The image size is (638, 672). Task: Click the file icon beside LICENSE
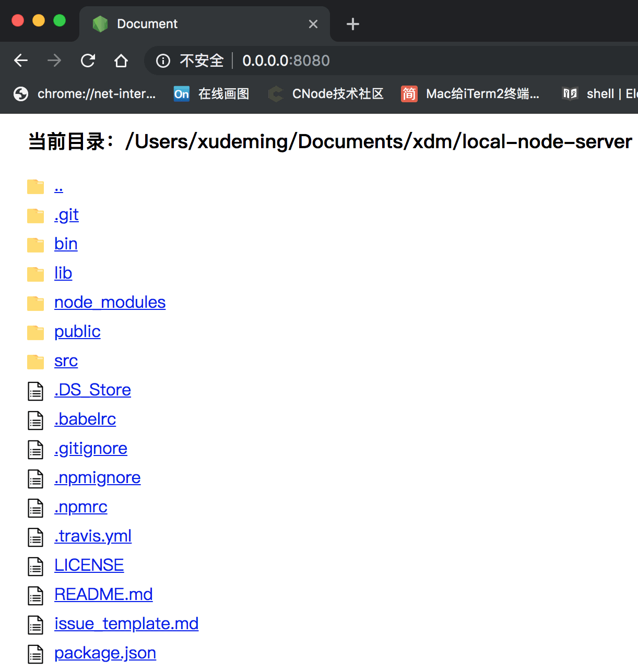tap(36, 567)
